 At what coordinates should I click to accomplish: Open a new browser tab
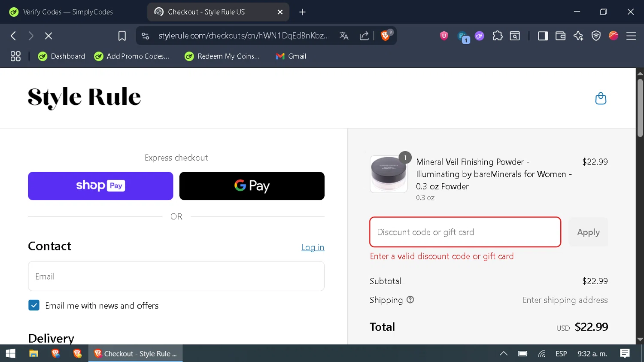(302, 12)
